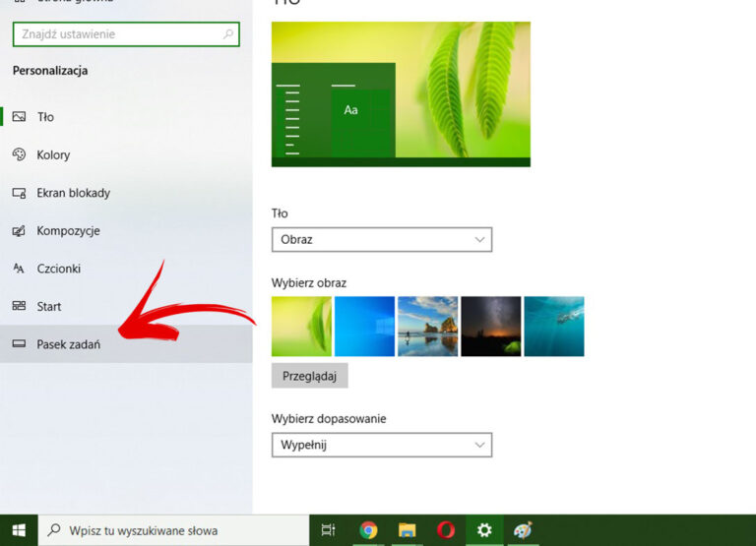
Task: Click the Znajdź ustawienie search field
Action: click(x=126, y=34)
